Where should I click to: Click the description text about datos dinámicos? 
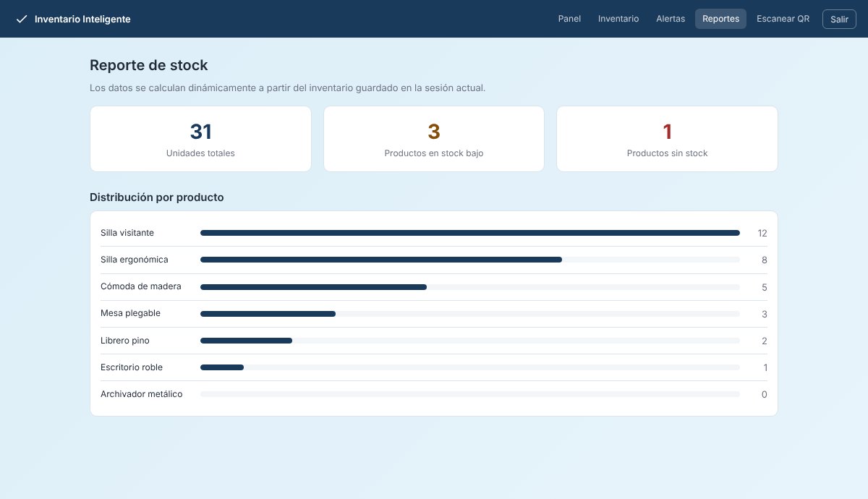(287, 88)
